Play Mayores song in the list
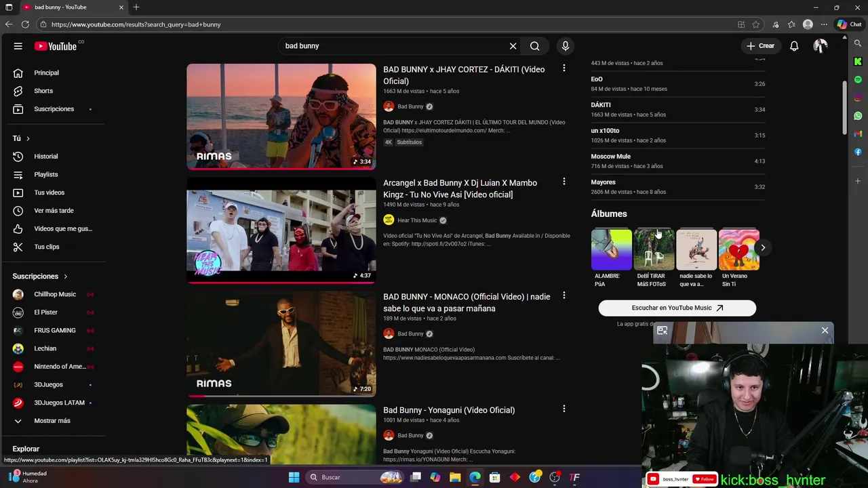The height and width of the screenshot is (488, 868). coord(677,186)
